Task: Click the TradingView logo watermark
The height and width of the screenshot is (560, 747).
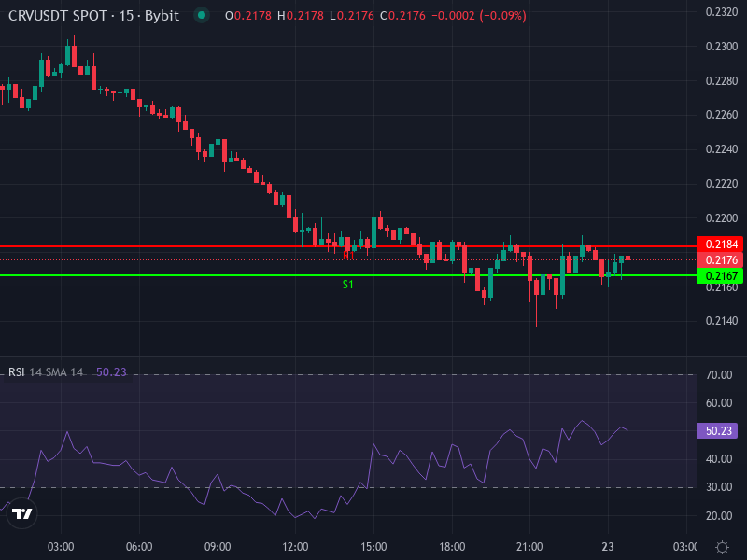Action: 22,515
